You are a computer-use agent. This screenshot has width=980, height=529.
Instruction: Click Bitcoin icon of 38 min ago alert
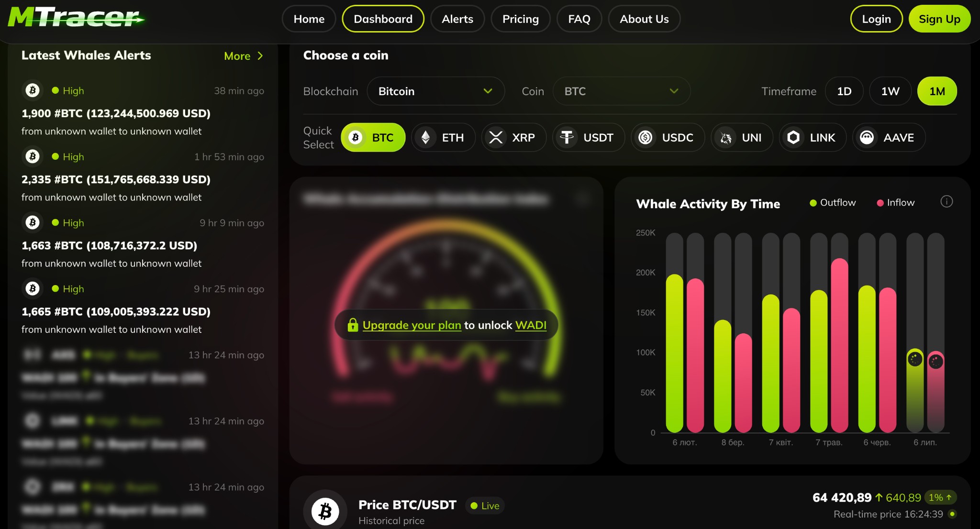pyautogui.click(x=33, y=90)
